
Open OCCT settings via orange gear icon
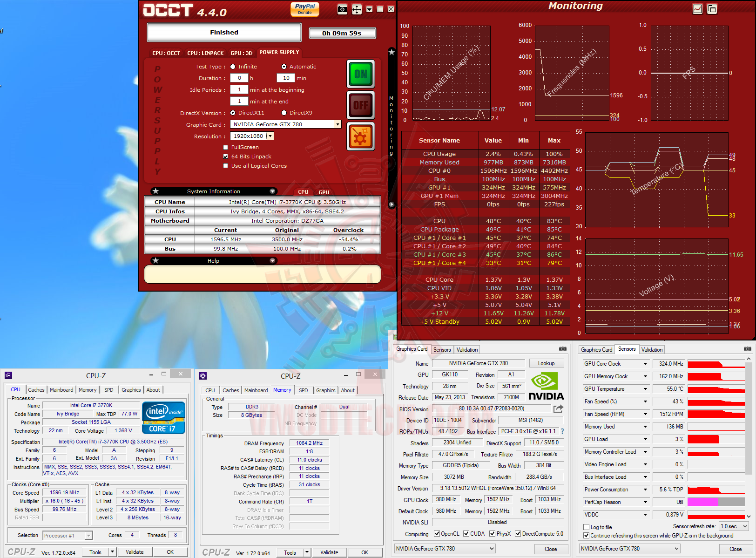[x=361, y=136]
